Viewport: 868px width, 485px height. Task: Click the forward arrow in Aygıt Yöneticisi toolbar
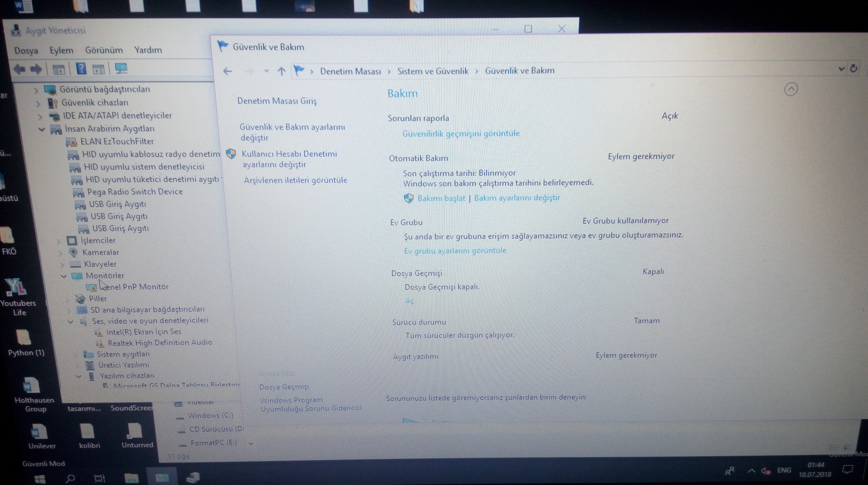[36, 69]
